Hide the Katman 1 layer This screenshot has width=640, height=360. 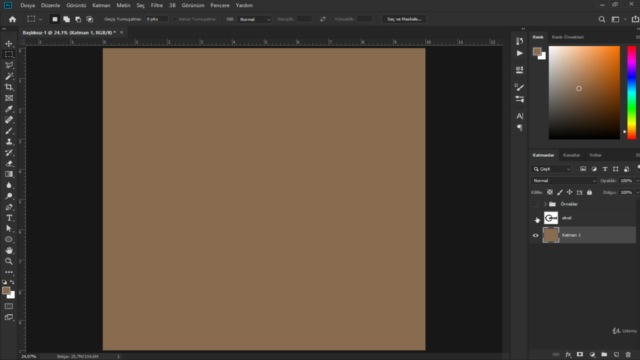click(536, 236)
